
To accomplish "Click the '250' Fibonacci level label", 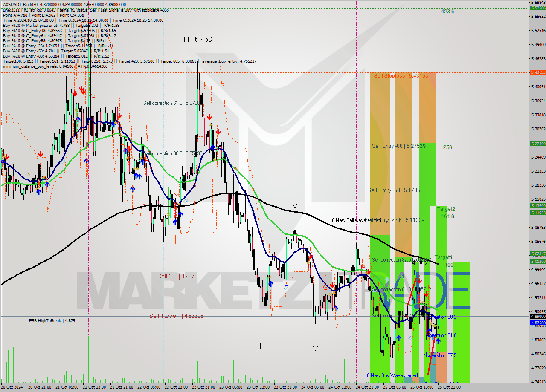I will tap(447, 147).
